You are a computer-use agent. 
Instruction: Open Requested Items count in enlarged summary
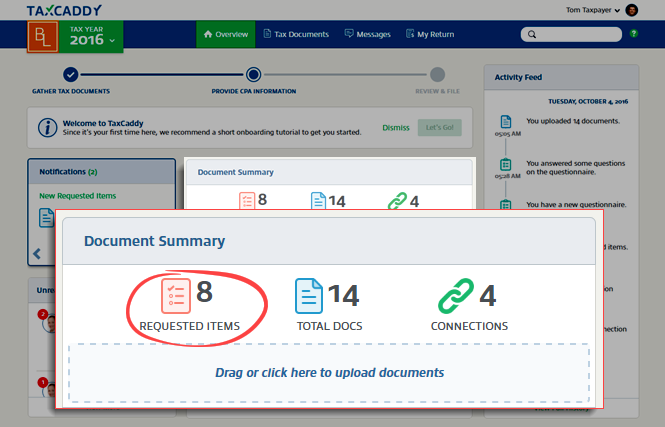pyautogui.click(x=187, y=296)
